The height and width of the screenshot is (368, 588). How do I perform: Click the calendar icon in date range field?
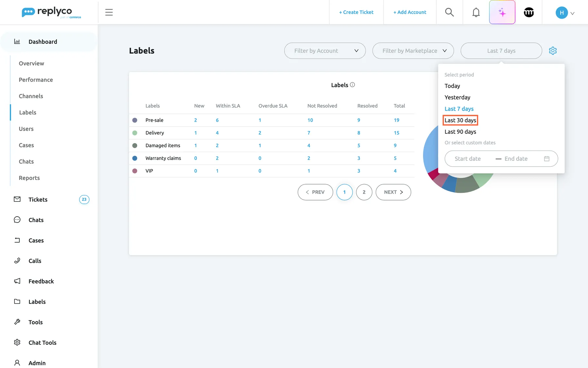[547, 159]
